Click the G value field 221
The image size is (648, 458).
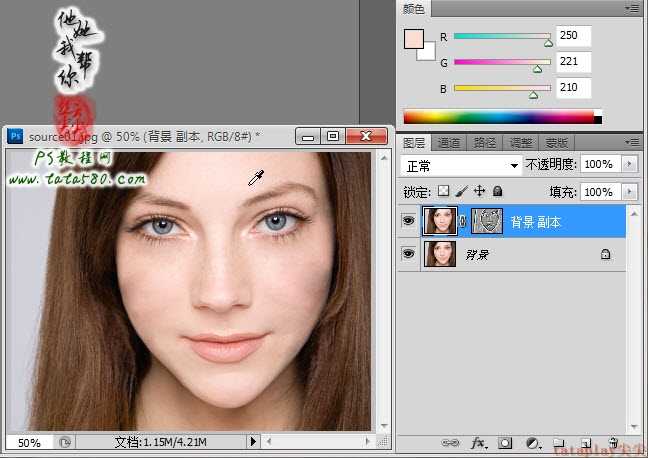click(x=574, y=62)
